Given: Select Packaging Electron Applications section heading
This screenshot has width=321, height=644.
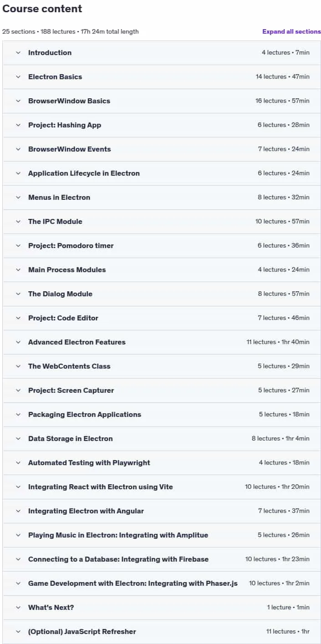Looking at the screenshot, I should tap(85, 415).
